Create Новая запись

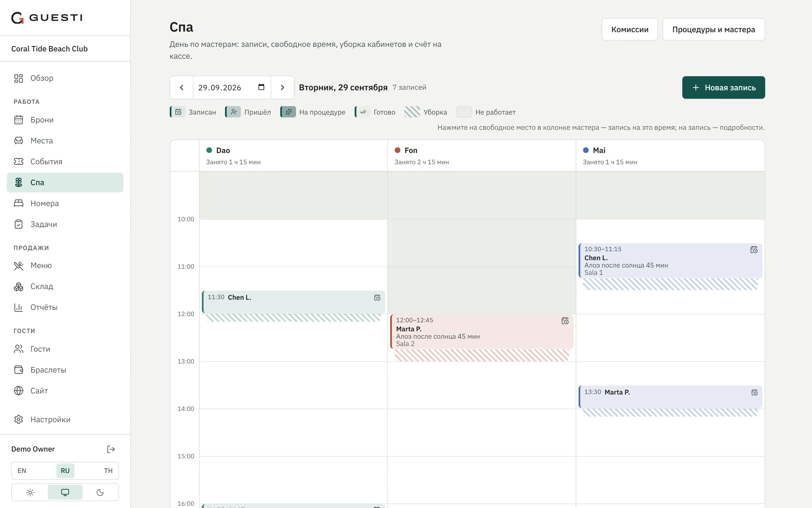(x=723, y=87)
